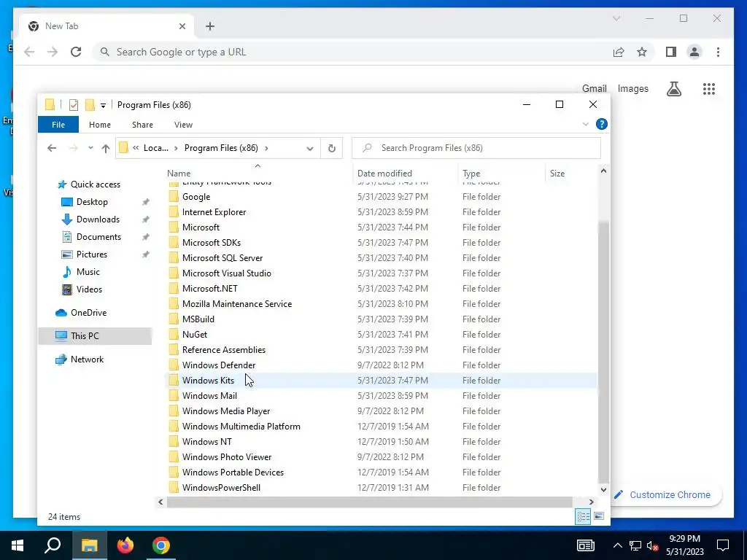The width and height of the screenshot is (747, 560).
Task: Open Windows Start menu
Action: (x=18, y=545)
